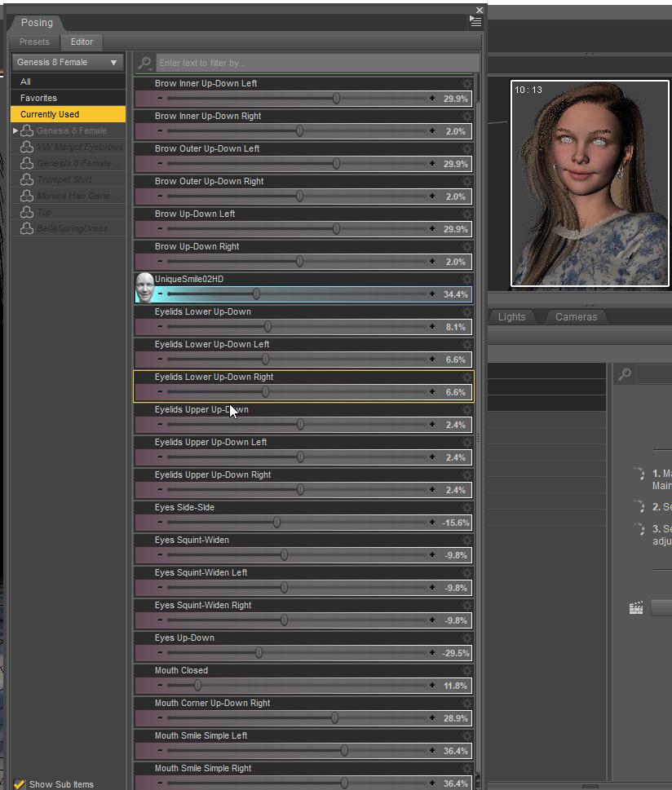
Task: Click plus button on Brow Inner Up-Down Left
Action: tap(432, 99)
